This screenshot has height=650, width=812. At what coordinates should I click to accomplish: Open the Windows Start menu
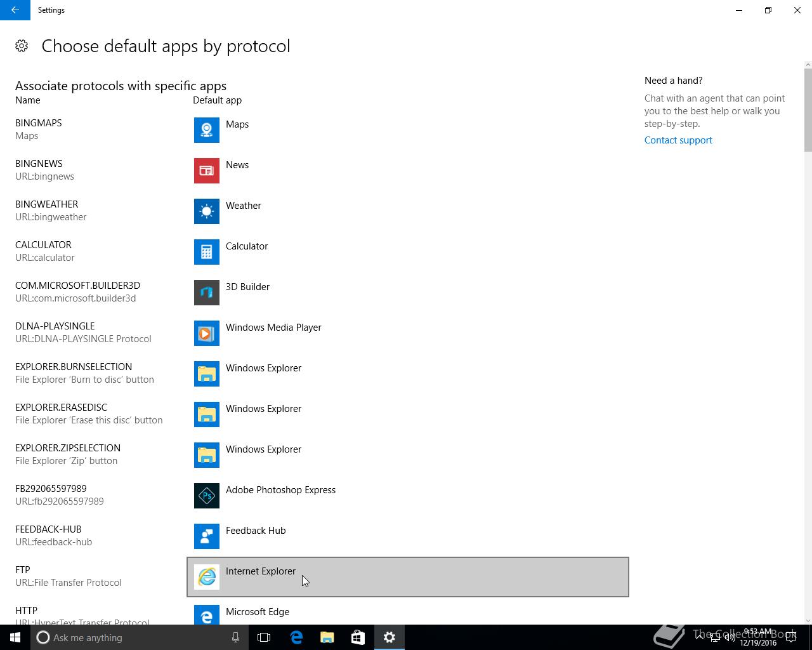tap(15, 637)
